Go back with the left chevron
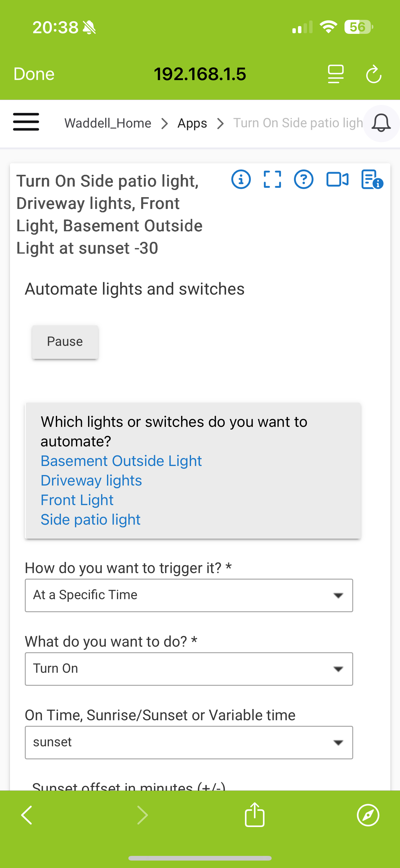This screenshot has height=868, width=400. pos(27,816)
